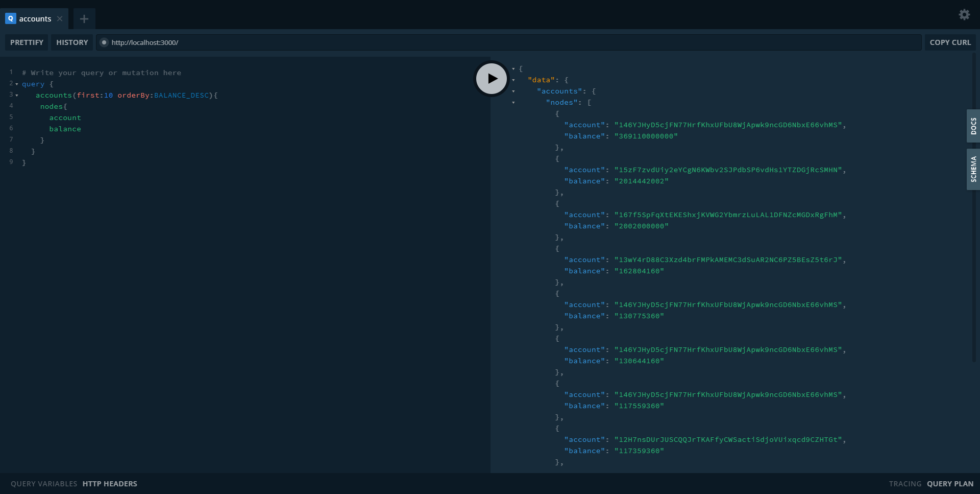Open the DOCS side panel
Screen dimensions: 980x494
[974, 126]
